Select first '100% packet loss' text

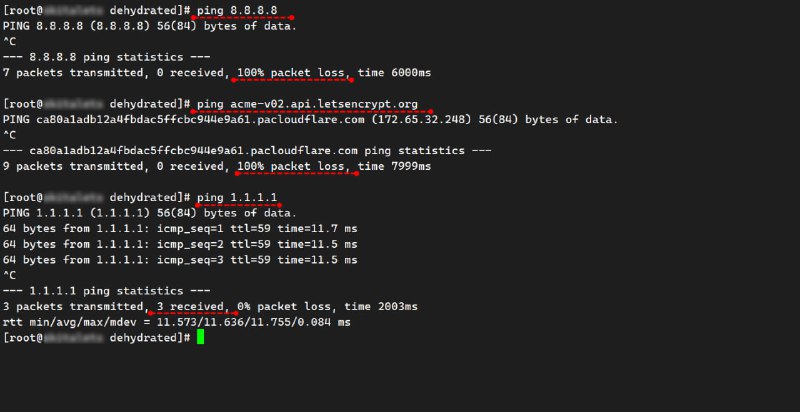click(x=291, y=73)
